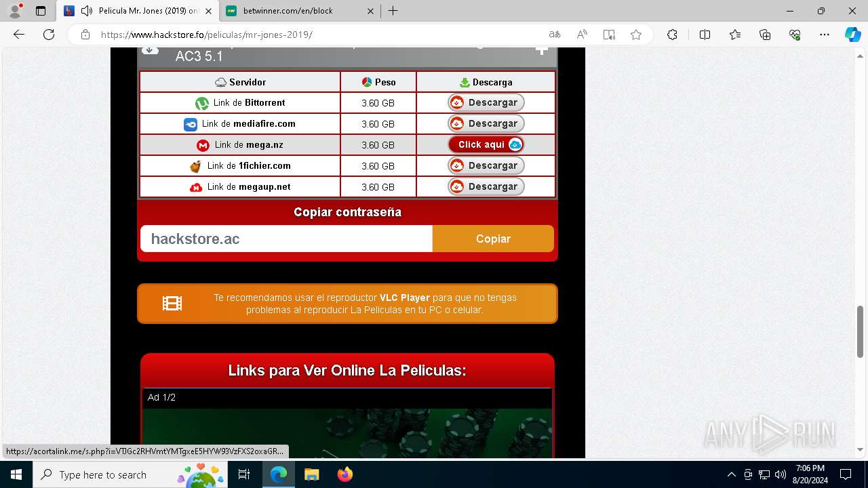
Task: Open a new browser tab
Action: click(x=393, y=11)
